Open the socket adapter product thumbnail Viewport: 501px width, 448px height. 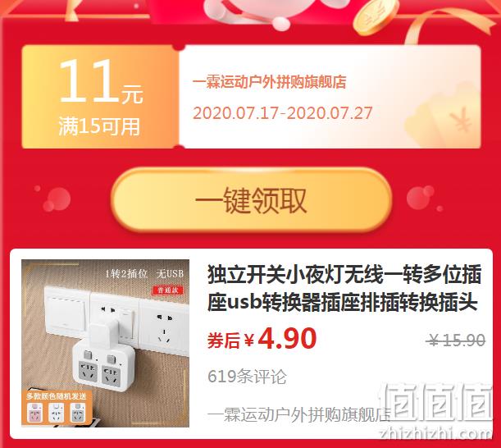(x=106, y=343)
